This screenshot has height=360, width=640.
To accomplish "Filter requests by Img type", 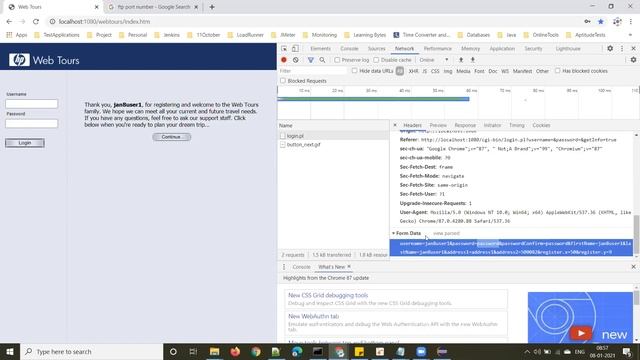I will click(448, 71).
